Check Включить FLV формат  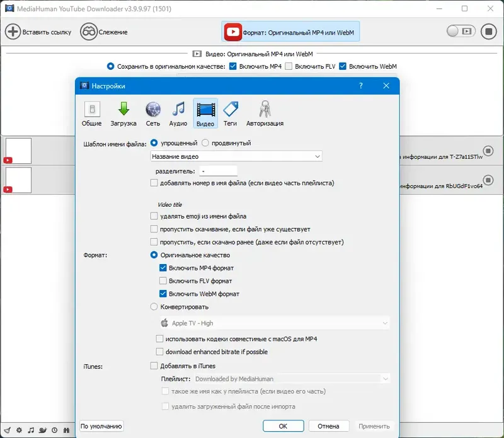click(163, 280)
